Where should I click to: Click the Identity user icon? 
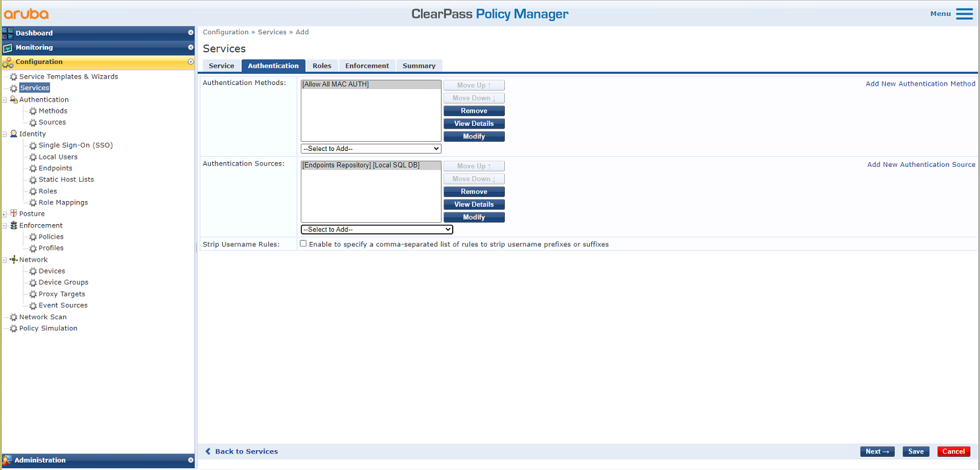pos(13,134)
